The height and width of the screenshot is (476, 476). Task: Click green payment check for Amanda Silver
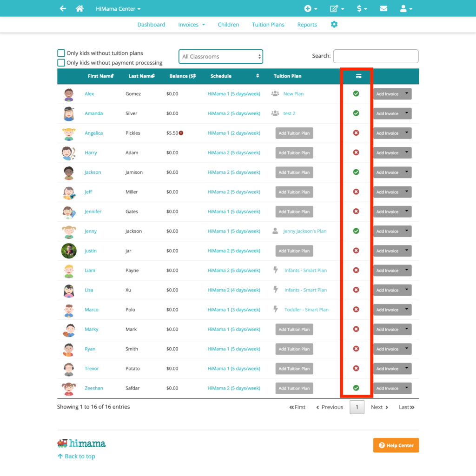coord(356,113)
